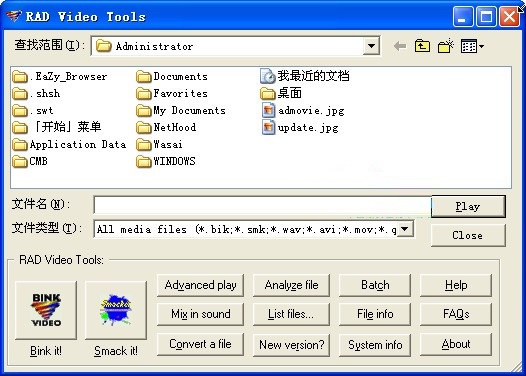Click the Close button
Viewport: 526px width, 376px height.
click(x=468, y=235)
